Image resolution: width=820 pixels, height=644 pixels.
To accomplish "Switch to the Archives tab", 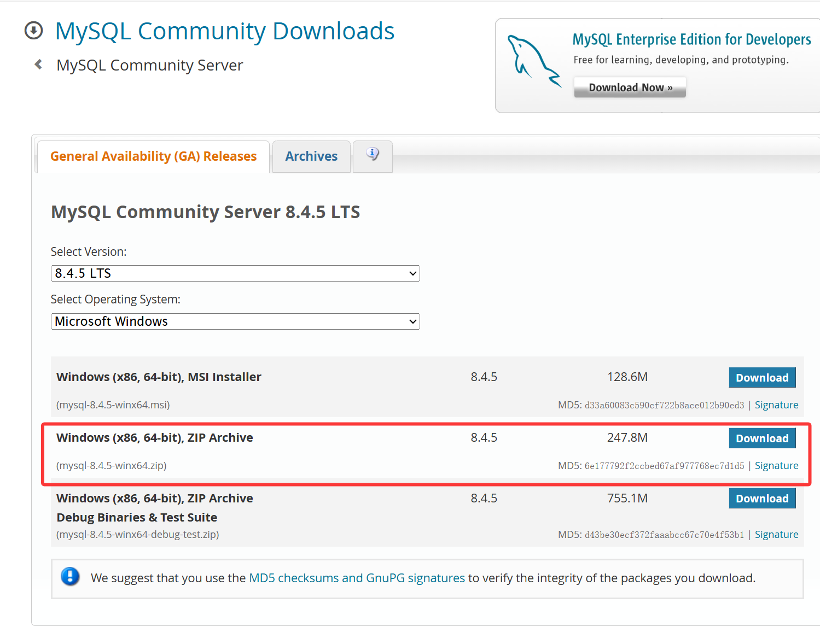I will (x=311, y=156).
